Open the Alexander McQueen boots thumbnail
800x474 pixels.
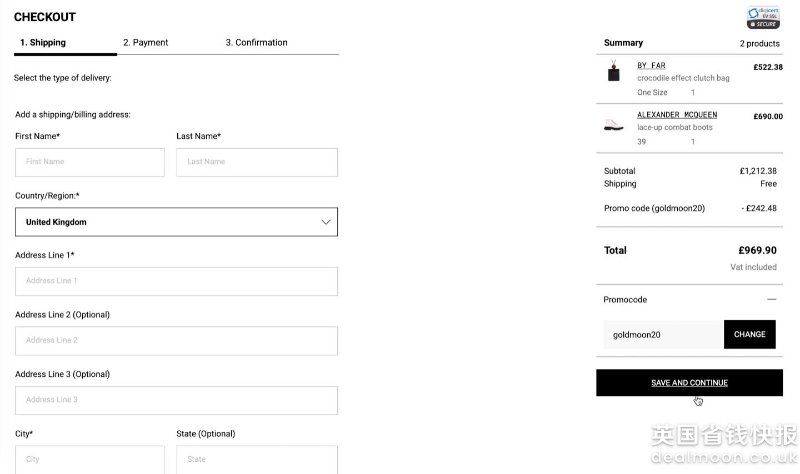click(x=613, y=124)
